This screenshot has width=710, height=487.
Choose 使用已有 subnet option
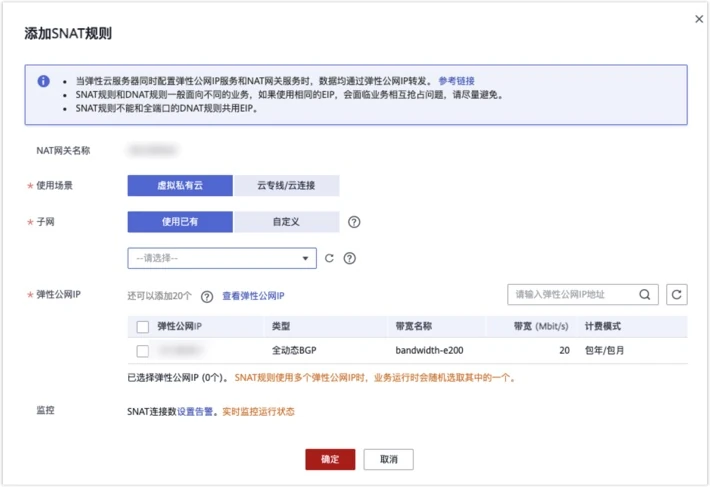coord(180,222)
